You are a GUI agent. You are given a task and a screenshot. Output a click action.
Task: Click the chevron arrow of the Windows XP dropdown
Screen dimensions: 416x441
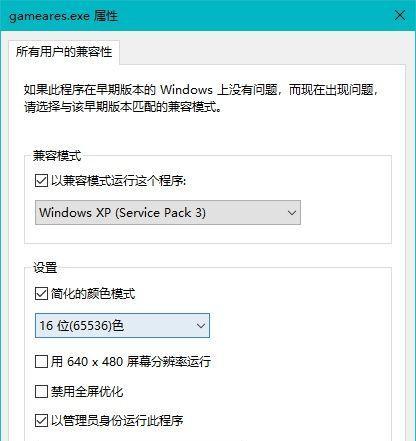(x=292, y=213)
